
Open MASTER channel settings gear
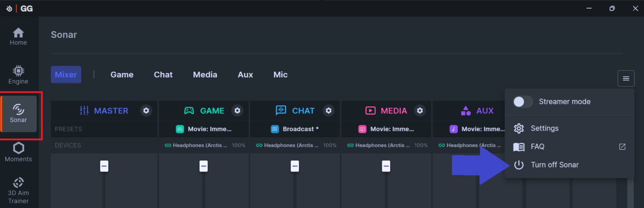[146, 110]
